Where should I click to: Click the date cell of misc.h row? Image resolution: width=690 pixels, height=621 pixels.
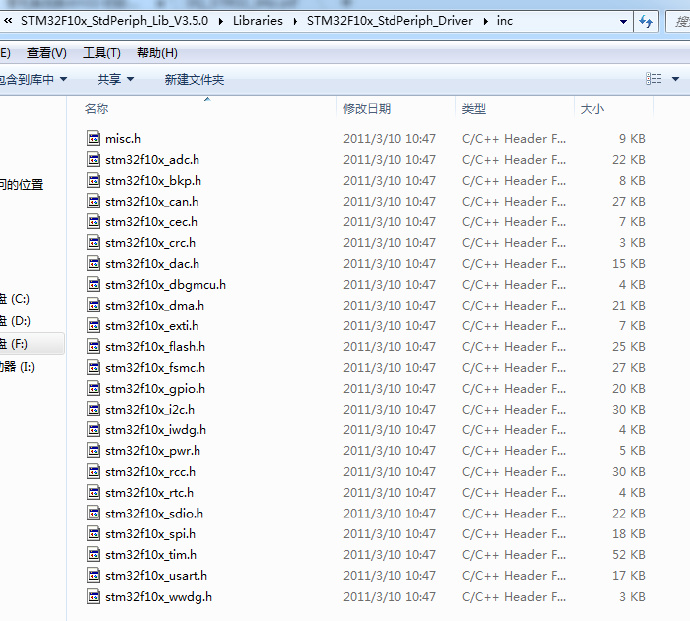pyautogui.click(x=389, y=139)
